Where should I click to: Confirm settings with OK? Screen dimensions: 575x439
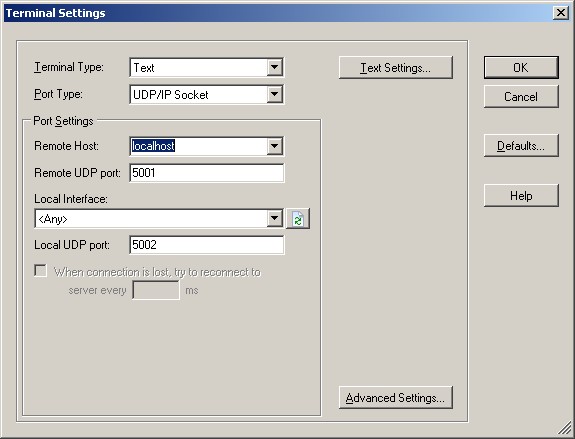point(521,67)
